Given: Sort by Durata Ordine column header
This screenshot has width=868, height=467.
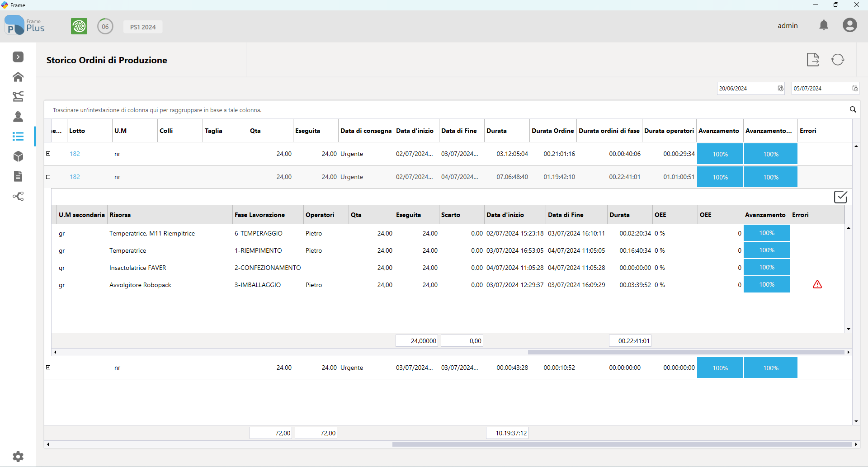Looking at the screenshot, I should coord(553,131).
